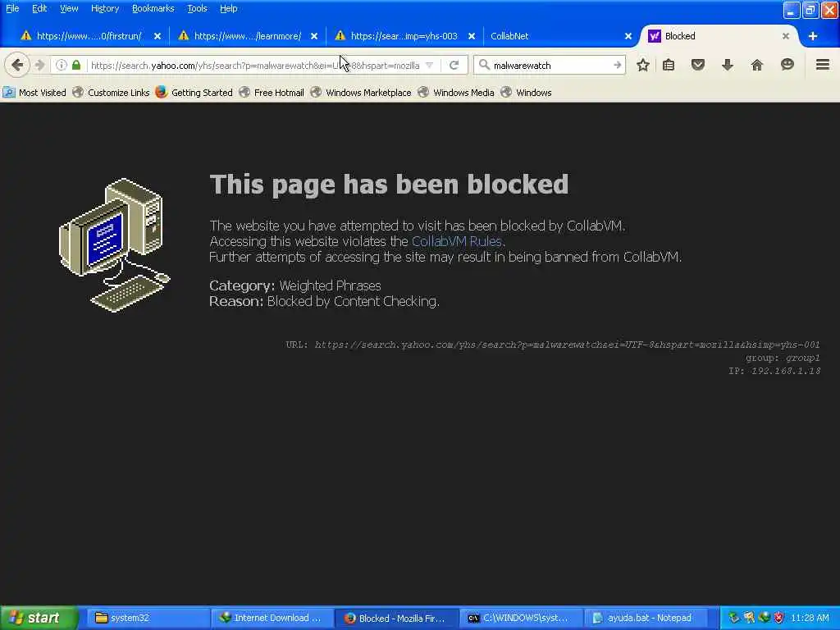The image size is (840, 630).
Task: Close the learnmore tab
Action: pyautogui.click(x=314, y=36)
